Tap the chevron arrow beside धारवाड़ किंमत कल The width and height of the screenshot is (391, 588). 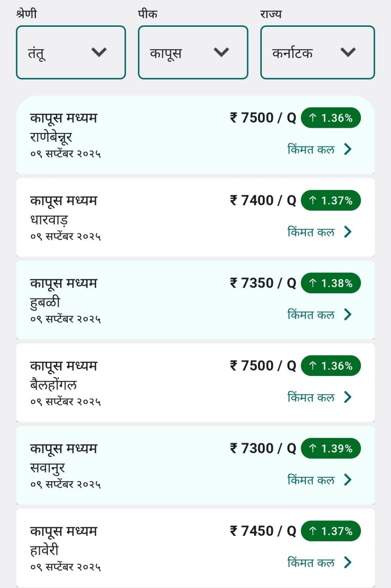coord(348,232)
